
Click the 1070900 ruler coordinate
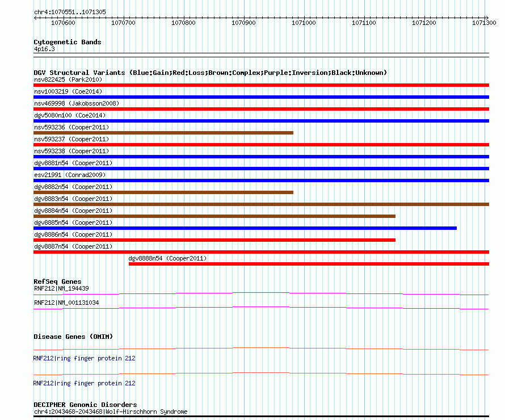point(243,23)
